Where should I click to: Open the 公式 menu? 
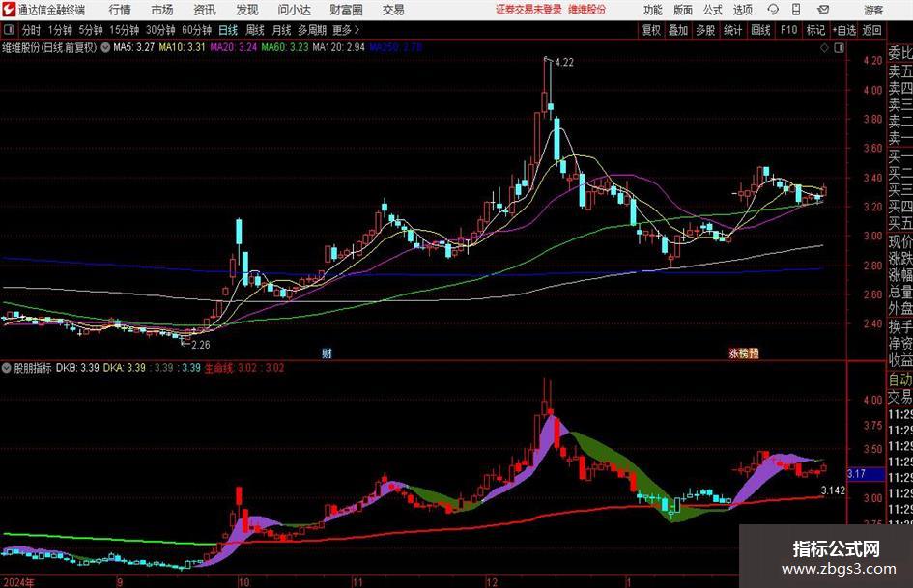coord(713,10)
